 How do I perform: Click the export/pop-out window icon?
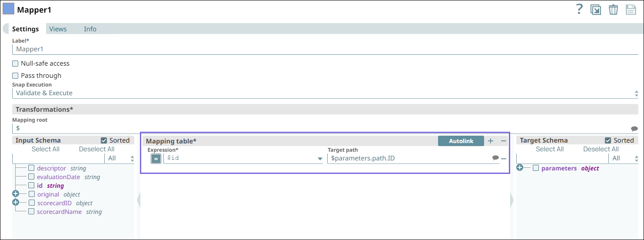[595, 10]
